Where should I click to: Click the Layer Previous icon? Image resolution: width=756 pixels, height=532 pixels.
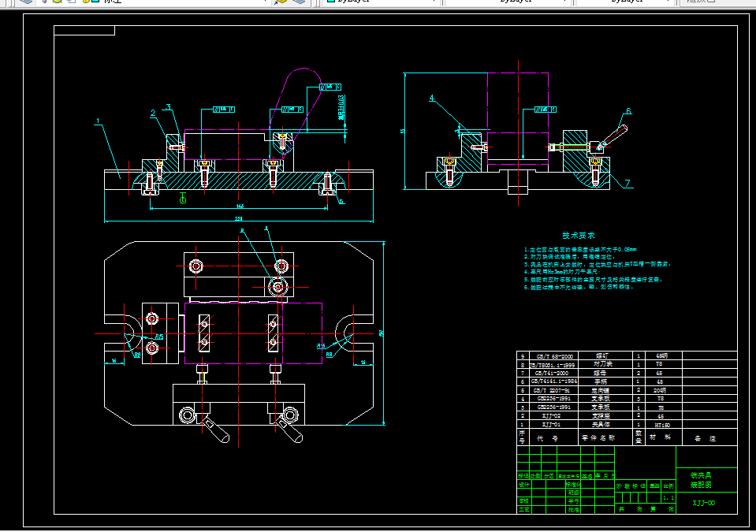(x=300, y=2)
